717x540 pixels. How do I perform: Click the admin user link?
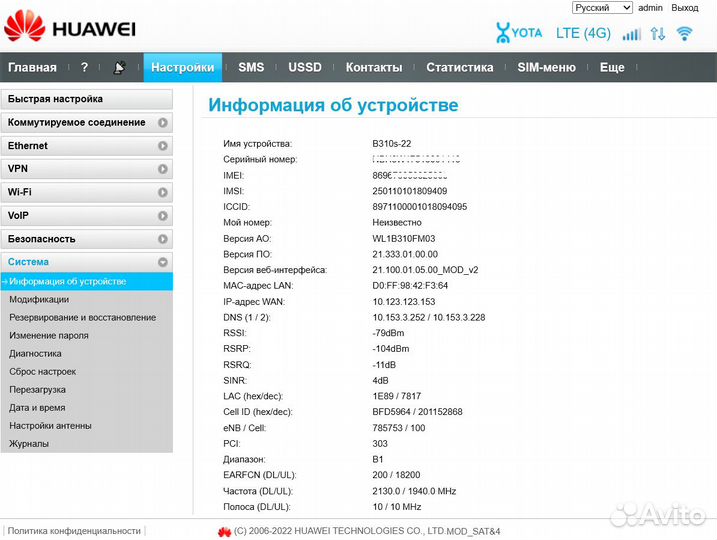(650, 8)
